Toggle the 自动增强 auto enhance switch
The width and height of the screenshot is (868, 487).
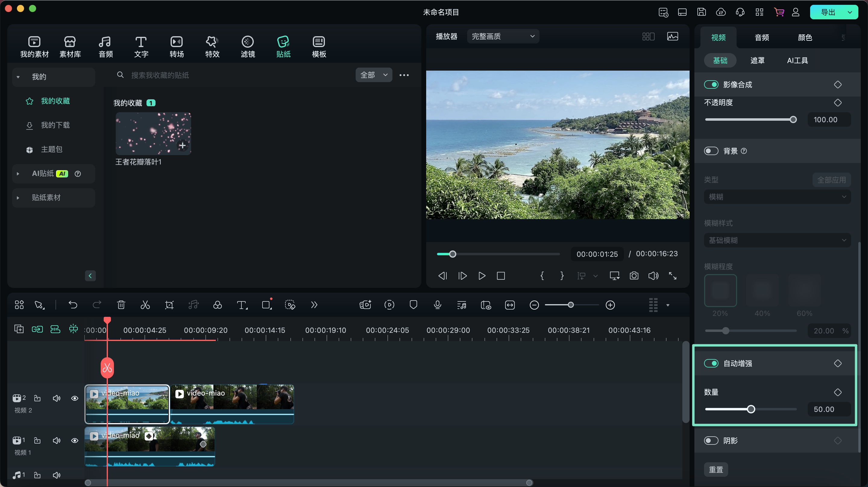[711, 364]
